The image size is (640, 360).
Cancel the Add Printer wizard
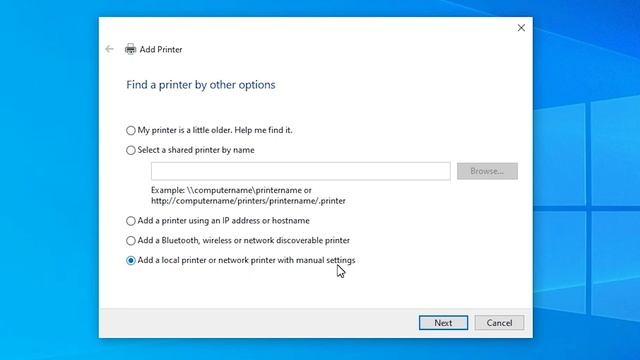499,322
